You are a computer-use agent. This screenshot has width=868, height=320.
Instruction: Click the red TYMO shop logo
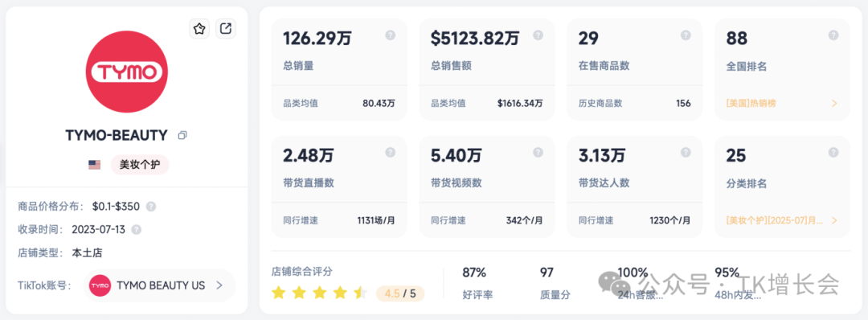coord(127,72)
